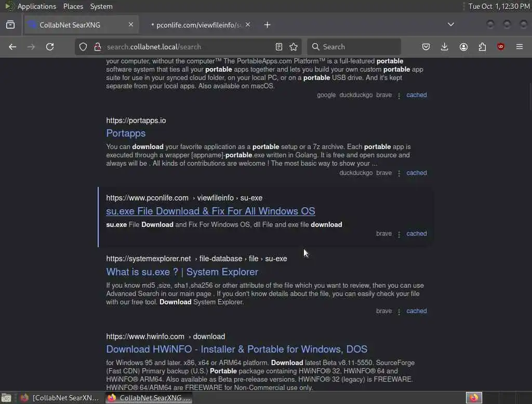Viewport: 532px width, 404px height.
Task: Switch to CollabNet SearXNG tab
Action: pos(81,25)
